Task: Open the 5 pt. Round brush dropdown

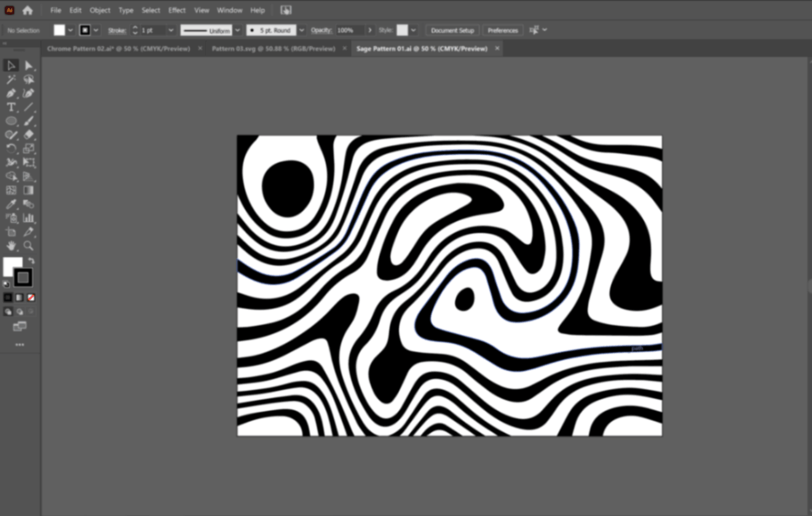Action: pos(301,30)
